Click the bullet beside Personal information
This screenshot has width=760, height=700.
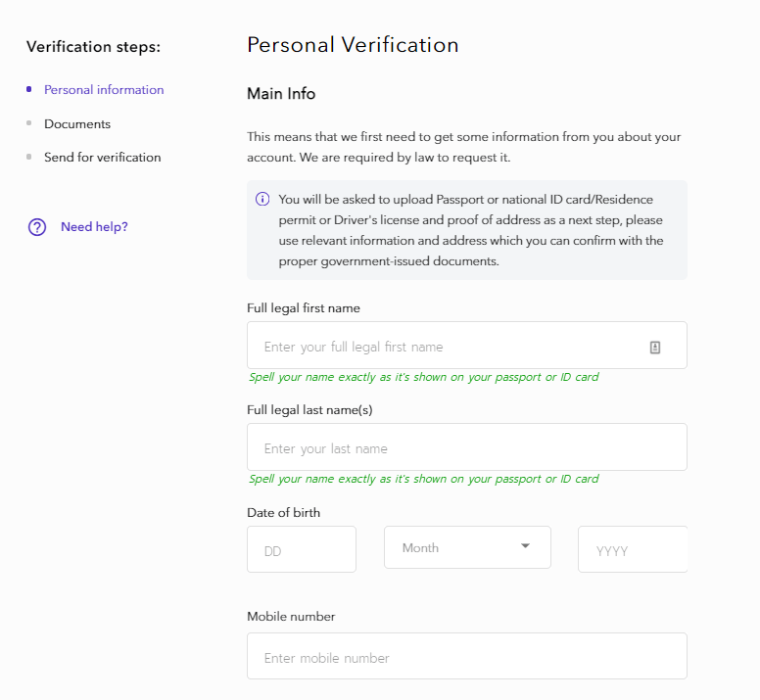(29, 89)
